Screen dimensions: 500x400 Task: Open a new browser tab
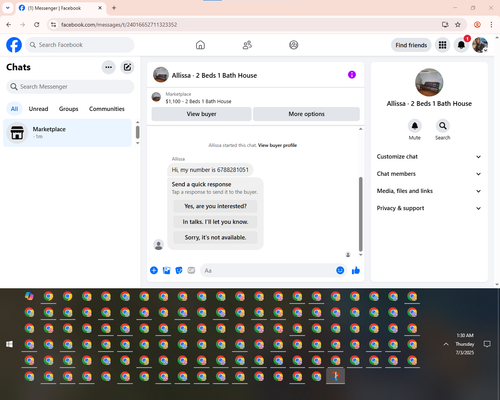tap(114, 8)
